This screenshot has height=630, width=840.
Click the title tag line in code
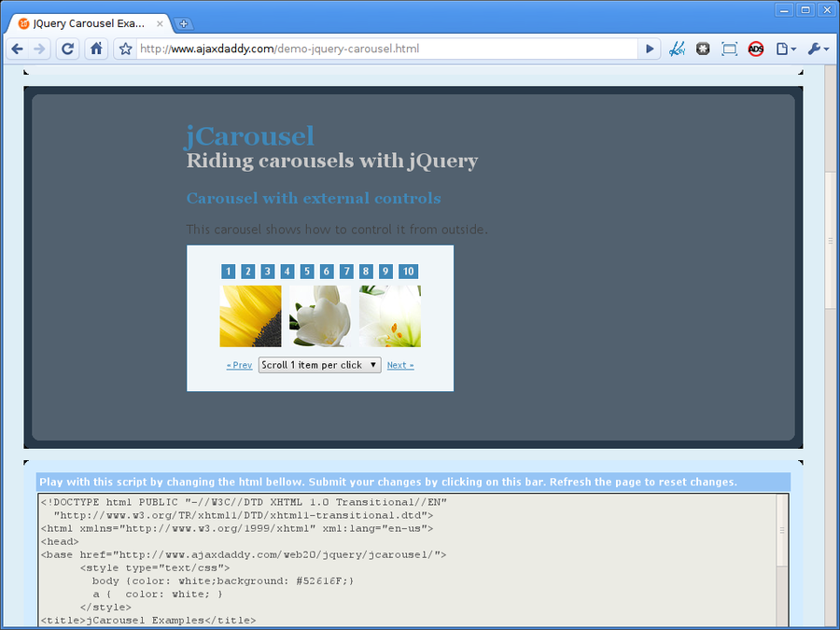point(148,621)
